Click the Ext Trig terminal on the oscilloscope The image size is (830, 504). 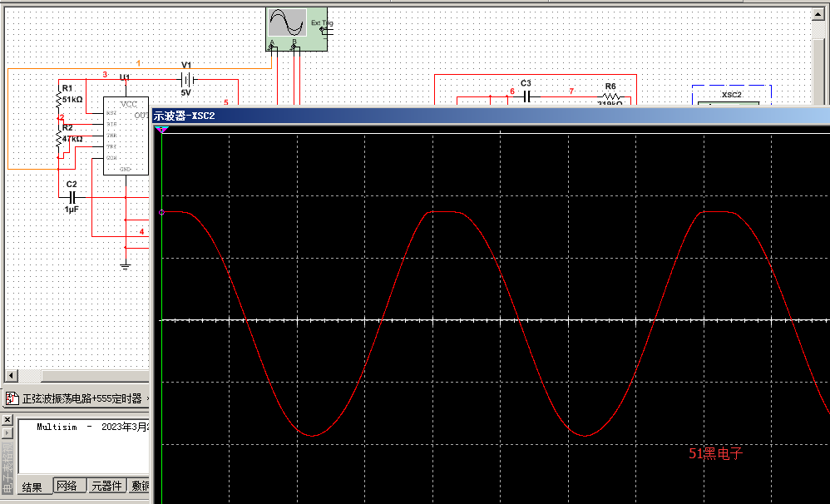323,28
